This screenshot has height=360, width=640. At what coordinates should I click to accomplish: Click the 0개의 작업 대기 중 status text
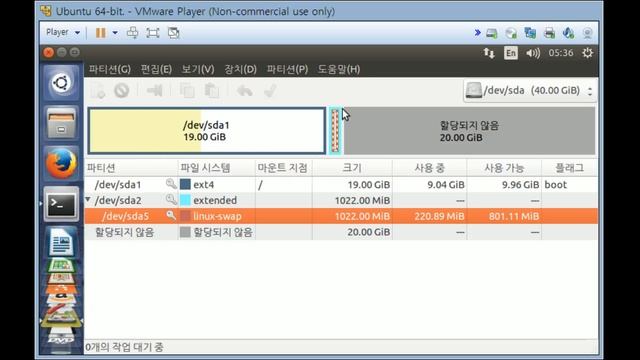(124, 347)
